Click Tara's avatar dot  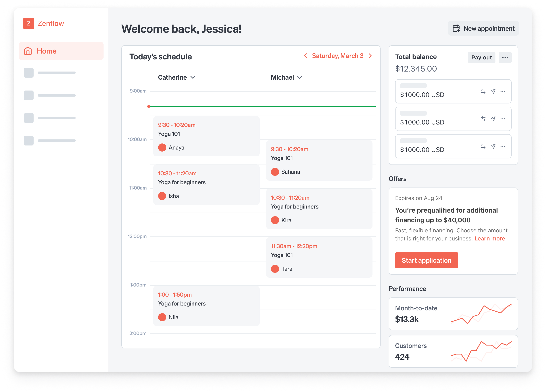pyautogui.click(x=275, y=269)
